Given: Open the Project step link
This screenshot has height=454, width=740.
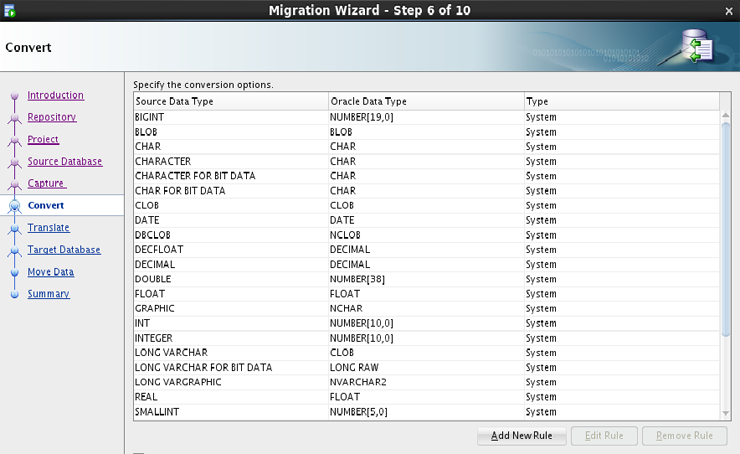Looking at the screenshot, I should click(x=43, y=139).
